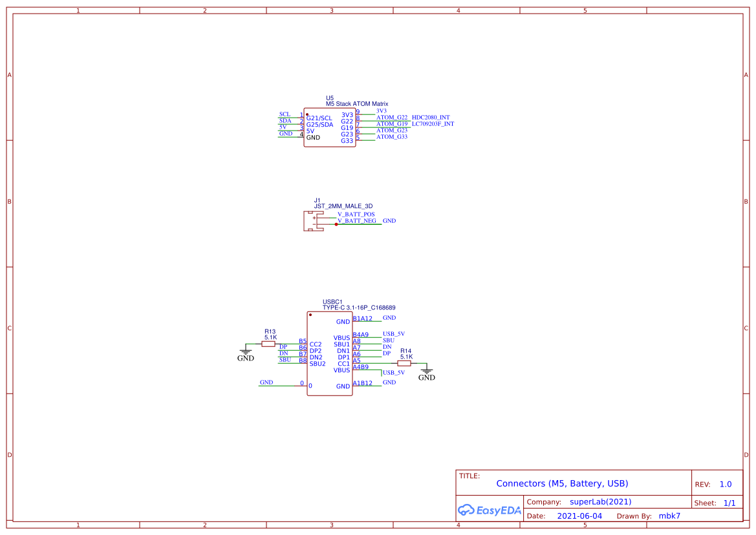This screenshot has height=535, width=756.
Task: Select the R14 5.1K resistor symbol
Action: tap(404, 364)
